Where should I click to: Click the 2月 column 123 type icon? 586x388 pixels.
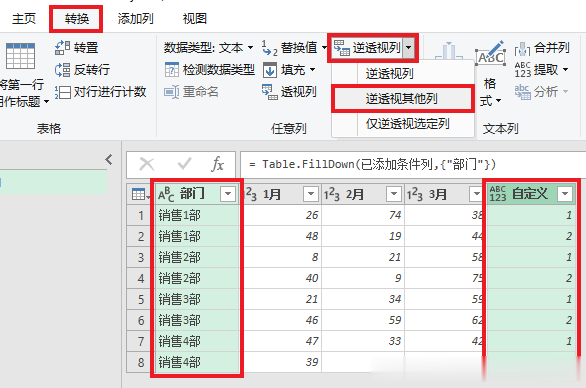click(x=332, y=194)
